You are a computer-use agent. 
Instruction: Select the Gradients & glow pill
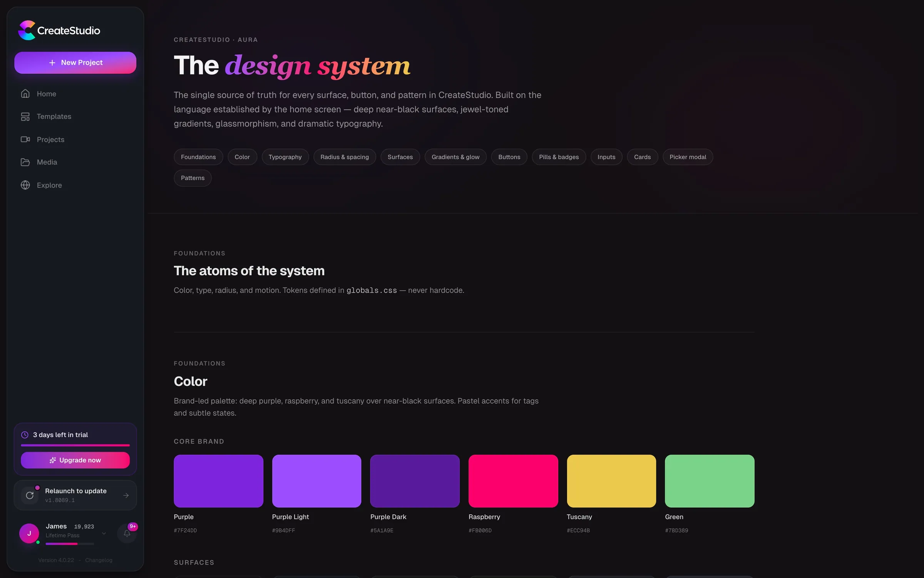tap(455, 157)
